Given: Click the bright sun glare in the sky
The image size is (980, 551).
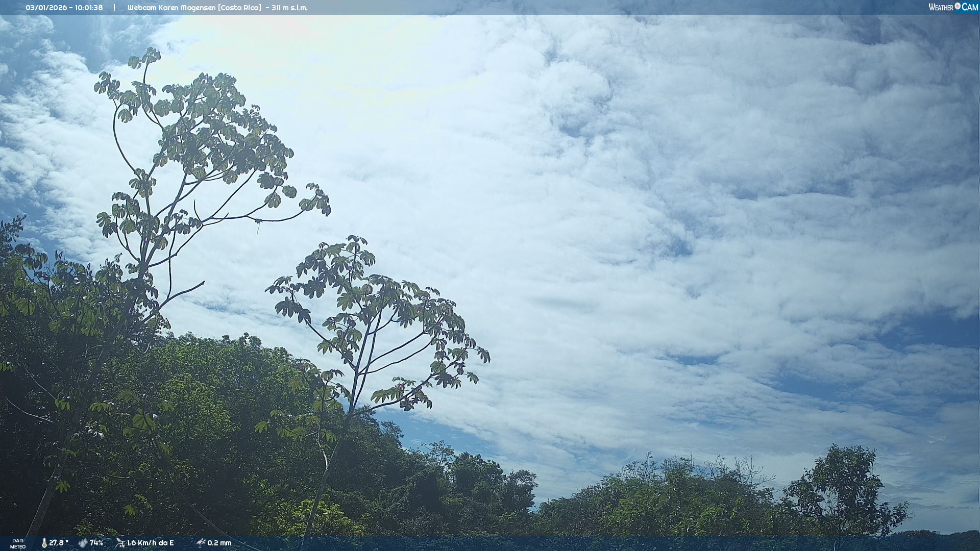Looking at the screenshot, I should point(286,31).
